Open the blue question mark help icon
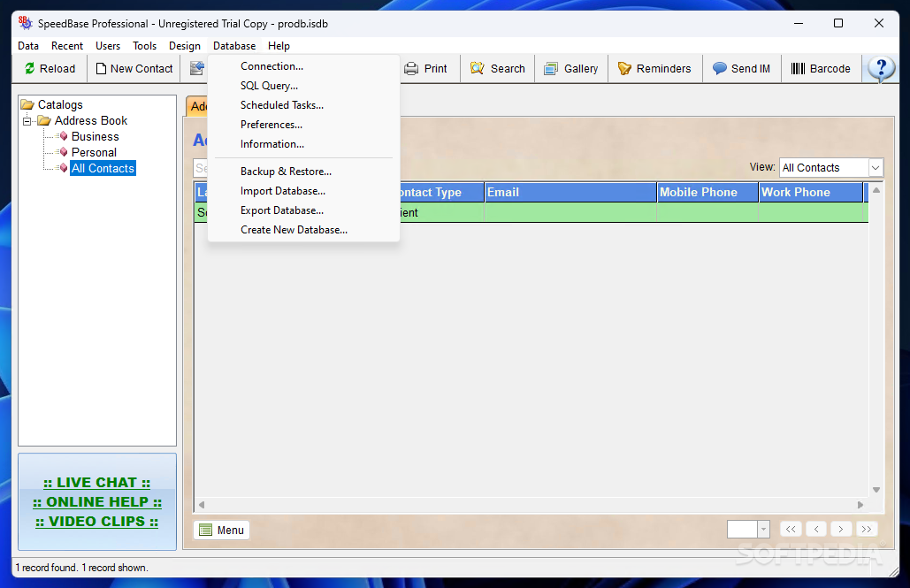The height and width of the screenshot is (588, 910). coord(881,69)
